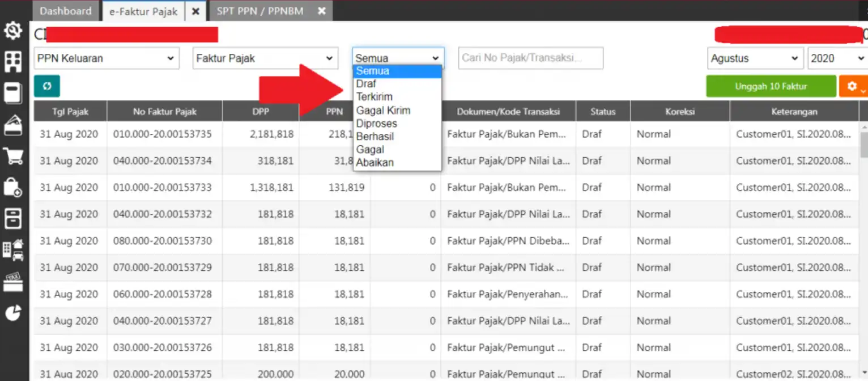Choose Gagal Kirim in the status list

[x=397, y=111]
